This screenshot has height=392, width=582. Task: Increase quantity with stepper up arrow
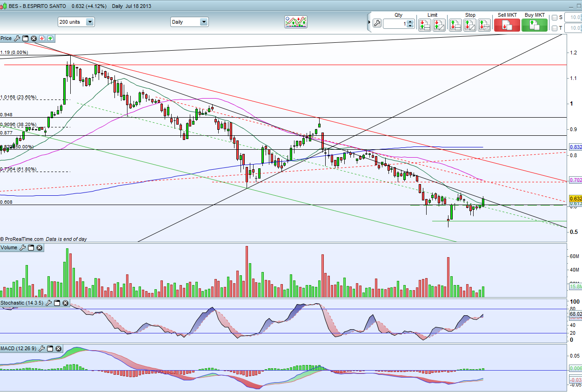(410, 21)
